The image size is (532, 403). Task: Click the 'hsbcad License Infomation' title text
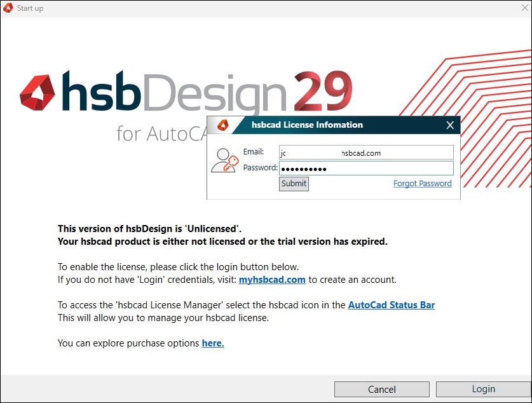pyautogui.click(x=307, y=125)
